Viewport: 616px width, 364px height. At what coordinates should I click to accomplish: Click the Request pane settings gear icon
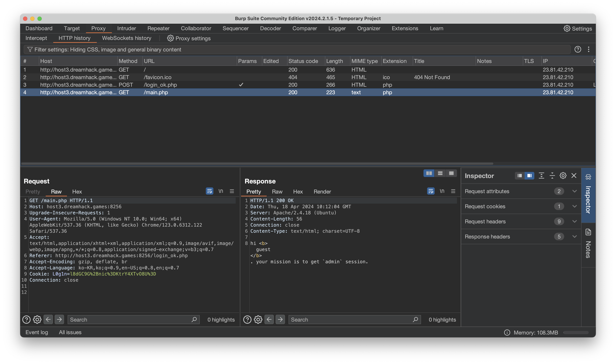coord(37,319)
